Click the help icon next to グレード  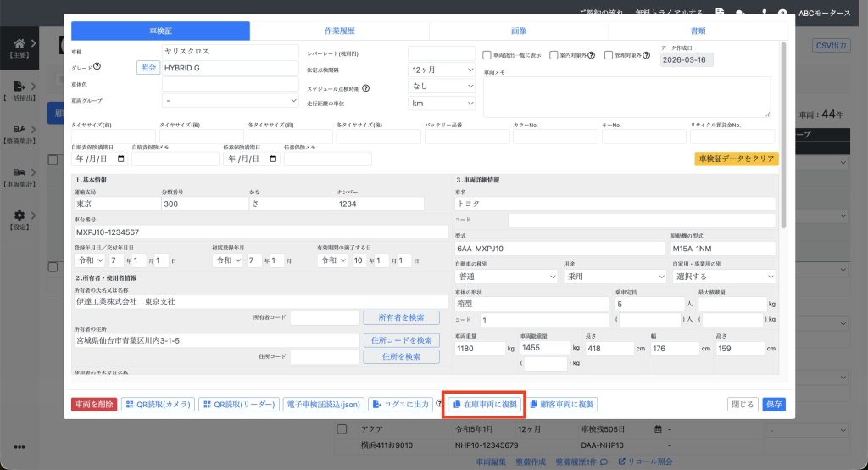(x=97, y=68)
